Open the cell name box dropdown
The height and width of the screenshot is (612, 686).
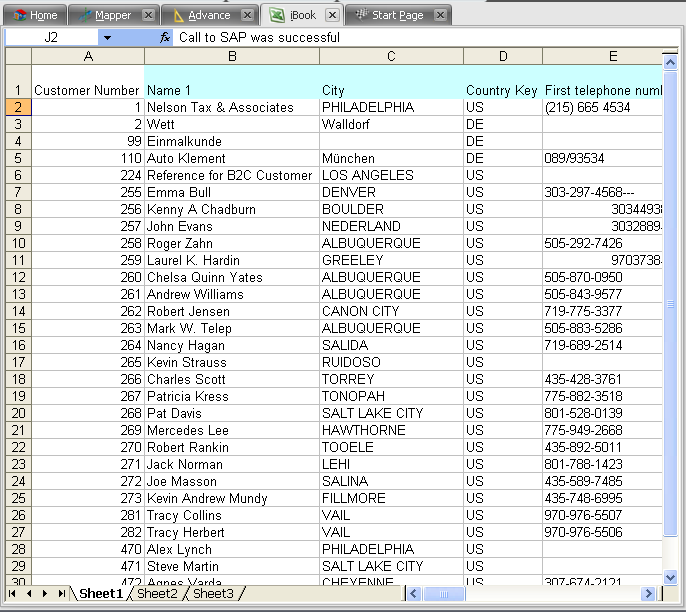[x=107, y=37]
